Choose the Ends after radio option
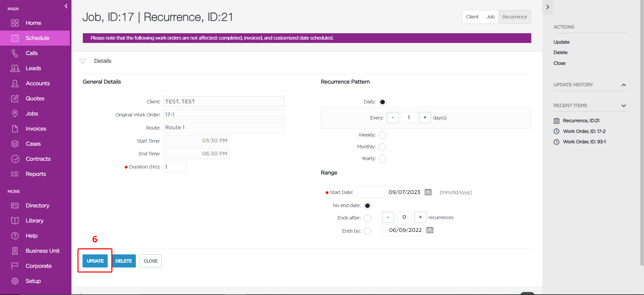This screenshot has height=295, width=644. tap(368, 218)
